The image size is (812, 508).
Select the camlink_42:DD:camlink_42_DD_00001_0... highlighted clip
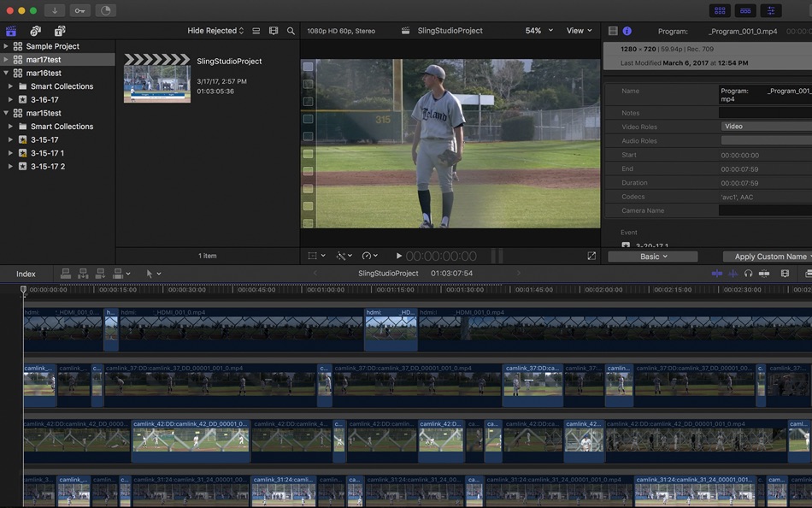coord(191,441)
